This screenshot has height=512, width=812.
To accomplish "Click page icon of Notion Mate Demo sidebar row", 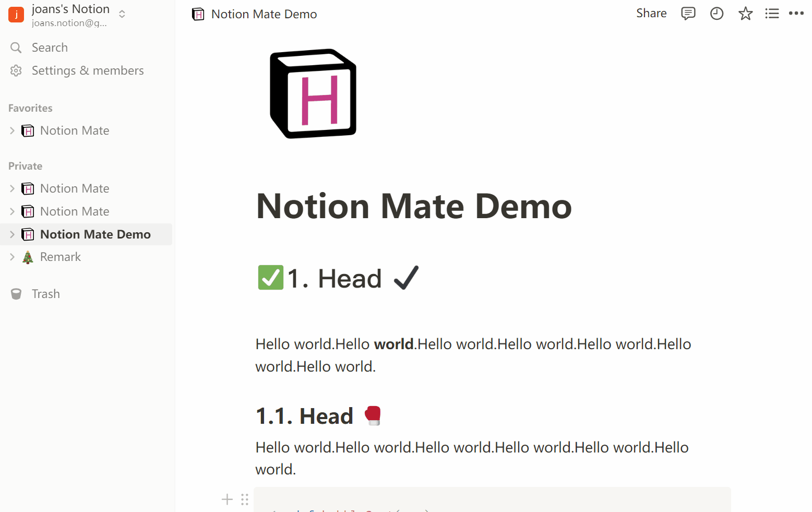I will [x=28, y=234].
